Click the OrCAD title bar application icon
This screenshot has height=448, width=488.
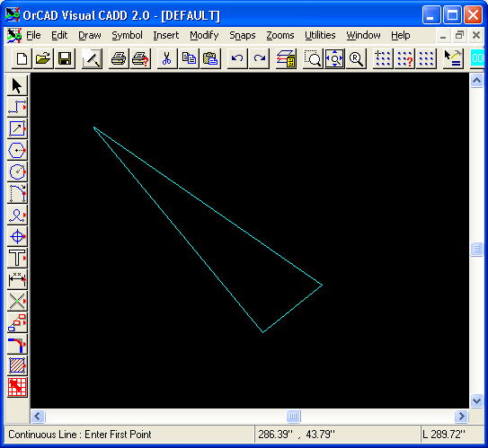(x=13, y=14)
